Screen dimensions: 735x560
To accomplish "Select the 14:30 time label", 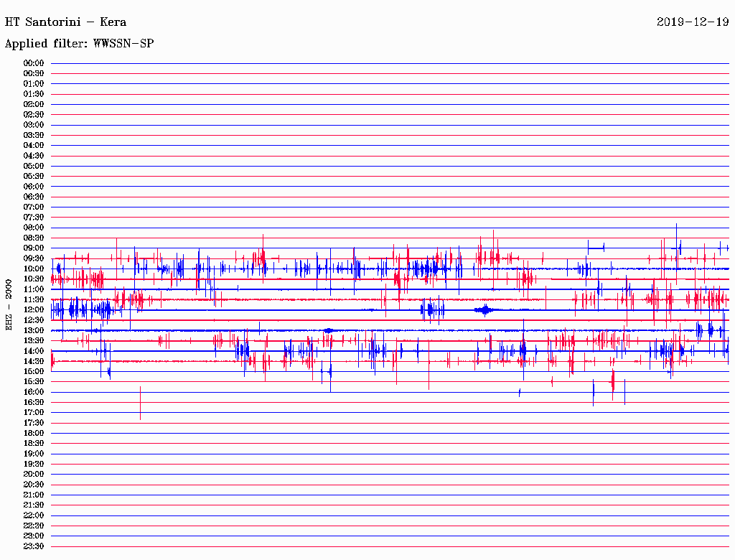I will point(34,362).
